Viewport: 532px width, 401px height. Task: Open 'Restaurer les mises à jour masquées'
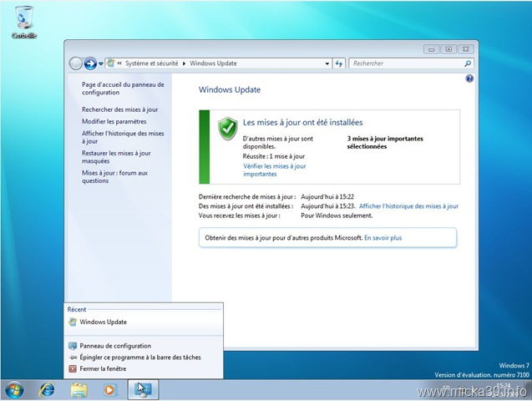click(x=116, y=157)
